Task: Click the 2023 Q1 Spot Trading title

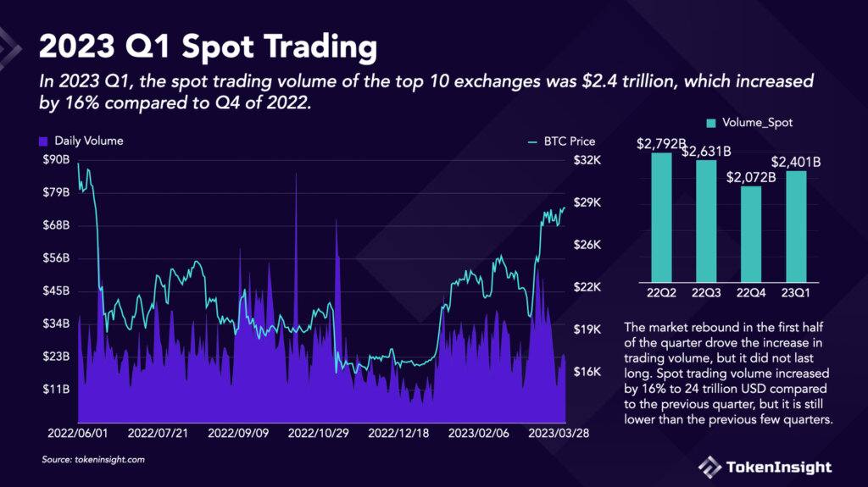Action: coord(209,46)
